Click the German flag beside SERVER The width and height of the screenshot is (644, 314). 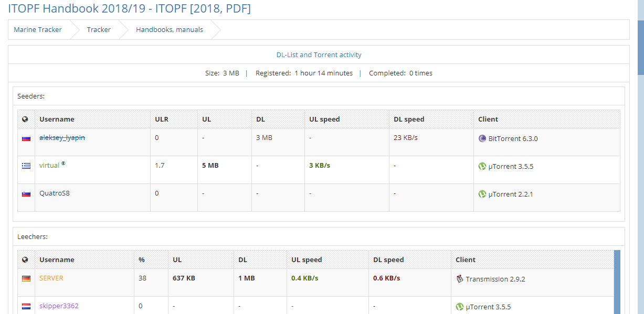(26, 279)
